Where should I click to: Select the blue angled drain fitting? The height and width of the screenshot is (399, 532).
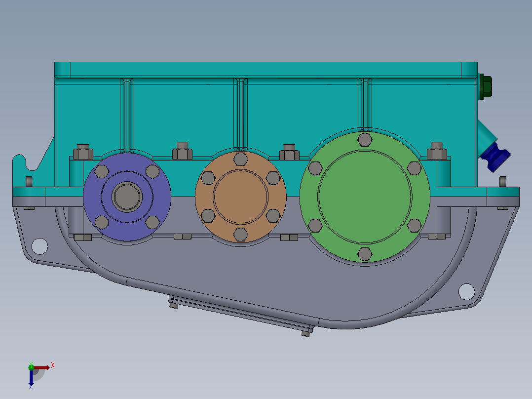(x=495, y=156)
